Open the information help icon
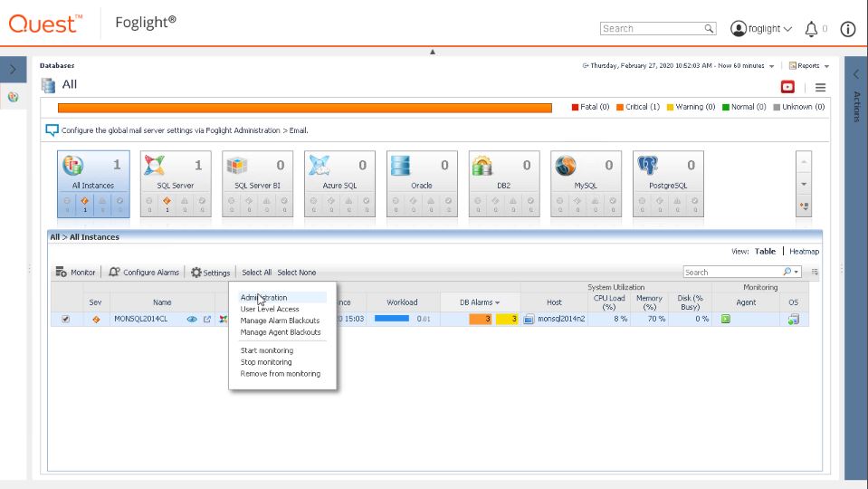 (847, 29)
